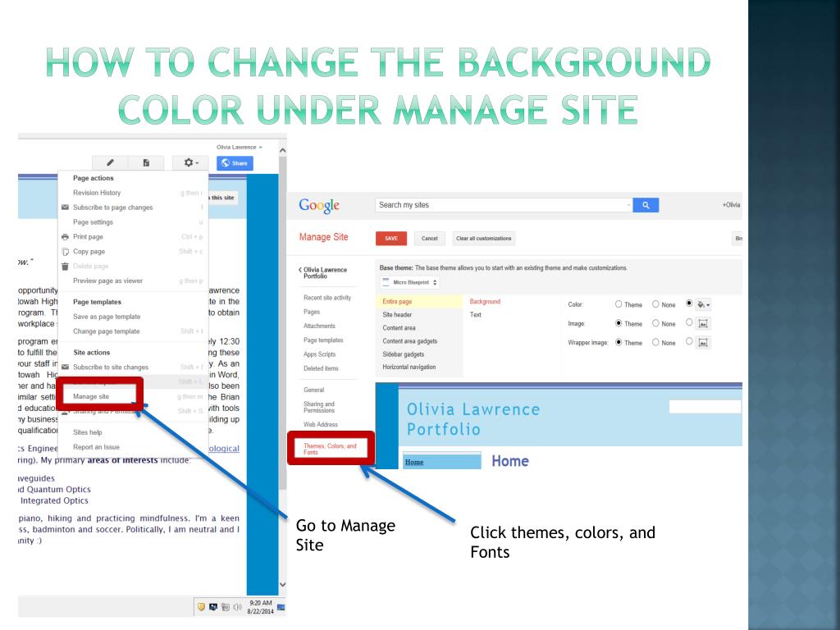Open Themes, Colors, and Fonts
The height and width of the screenshot is (630, 840).
[x=330, y=449]
